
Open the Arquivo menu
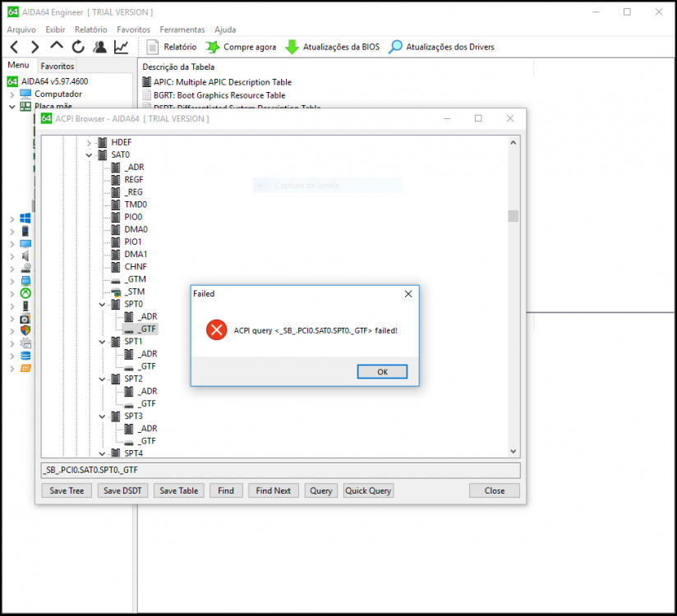(21, 30)
